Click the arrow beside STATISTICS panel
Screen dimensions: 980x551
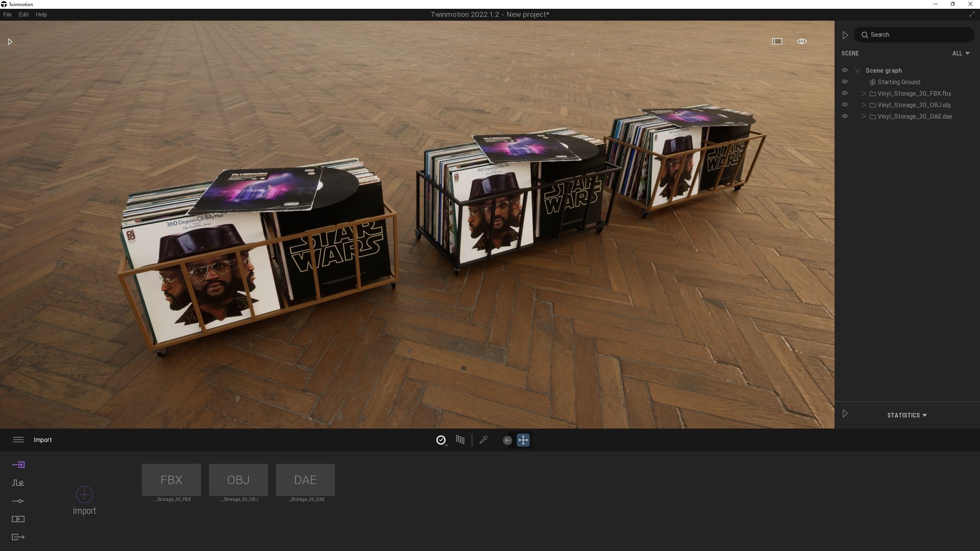[845, 413]
